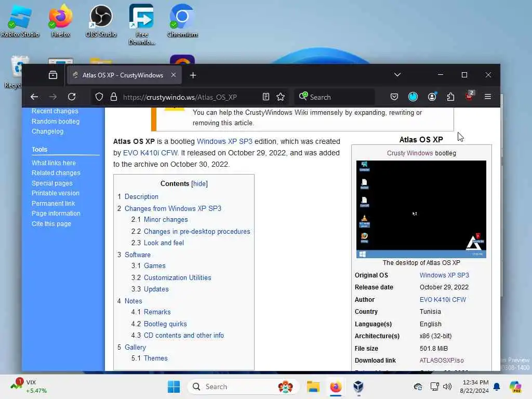Image resolution: width=532 pixels, height=399 pixels.
Task: Jump to 3.2 Customization Utilities
Action: point(178,278)
